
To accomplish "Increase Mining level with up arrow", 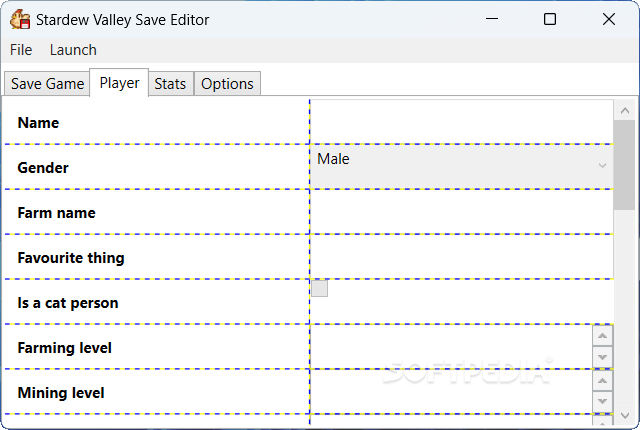I will coord(602,381).
